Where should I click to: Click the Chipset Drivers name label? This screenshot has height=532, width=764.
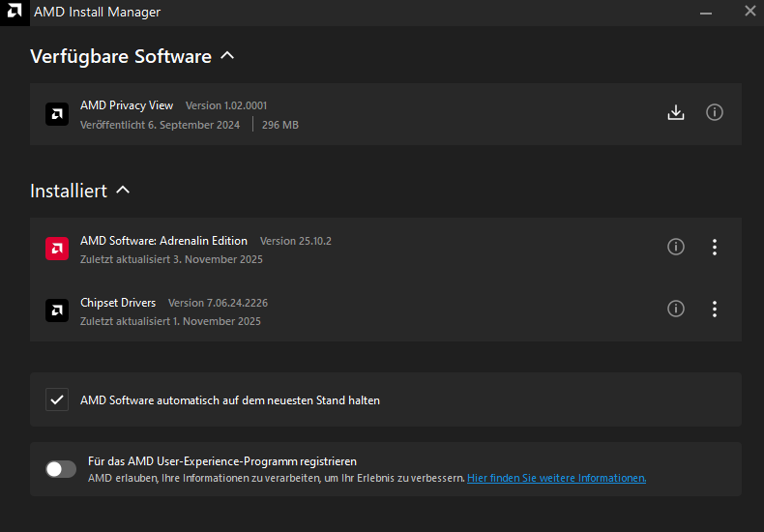coord(118,303)
